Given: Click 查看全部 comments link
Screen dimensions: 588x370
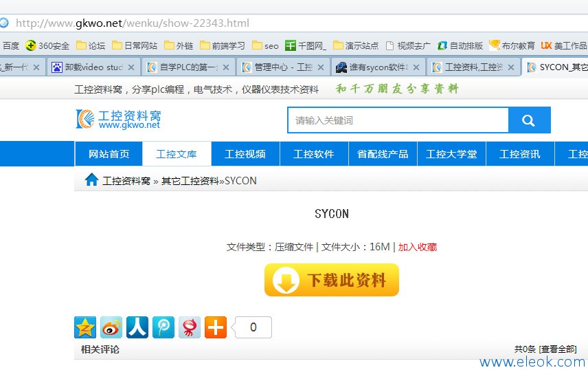Looking at the screenshot, I should click(558, 349).
